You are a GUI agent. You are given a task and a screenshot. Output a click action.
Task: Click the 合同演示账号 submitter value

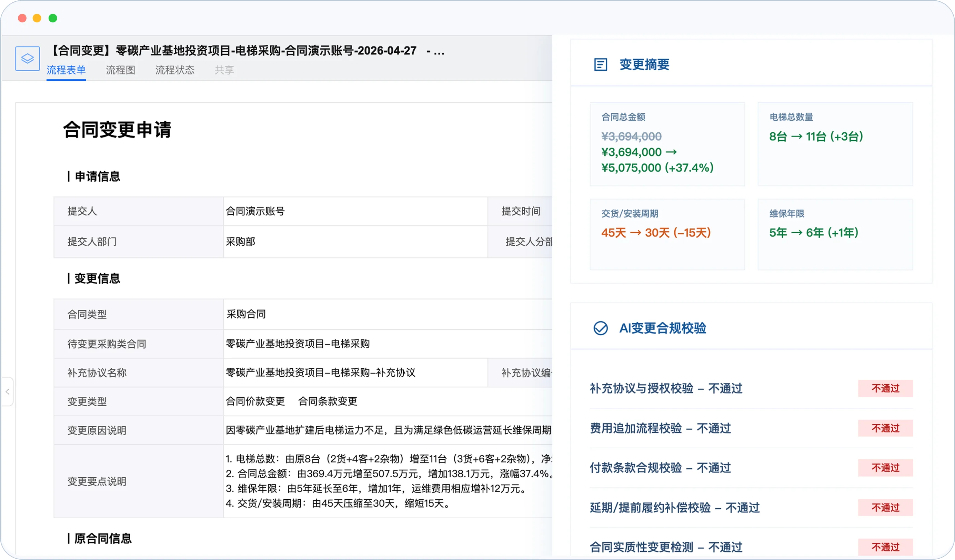(x=255, y=211)
